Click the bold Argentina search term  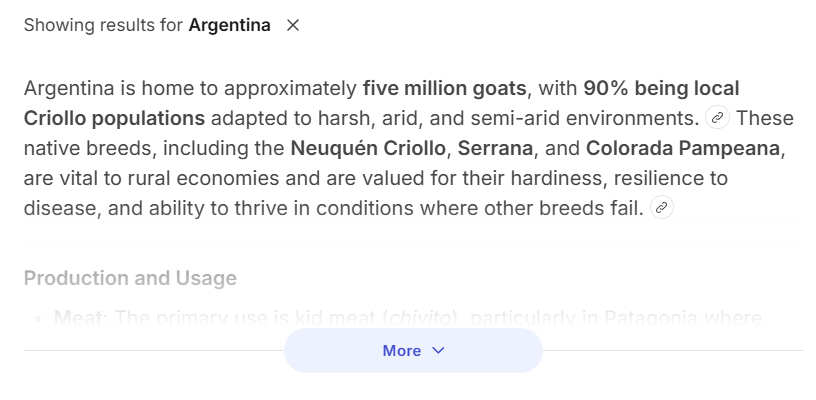[x=229, y=26]
